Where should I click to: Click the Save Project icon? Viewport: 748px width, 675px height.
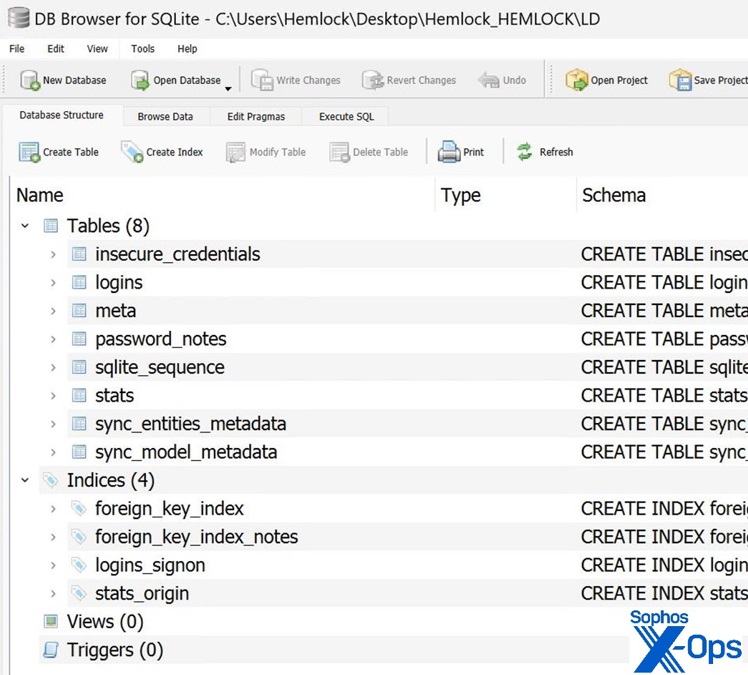click(680, 80)
